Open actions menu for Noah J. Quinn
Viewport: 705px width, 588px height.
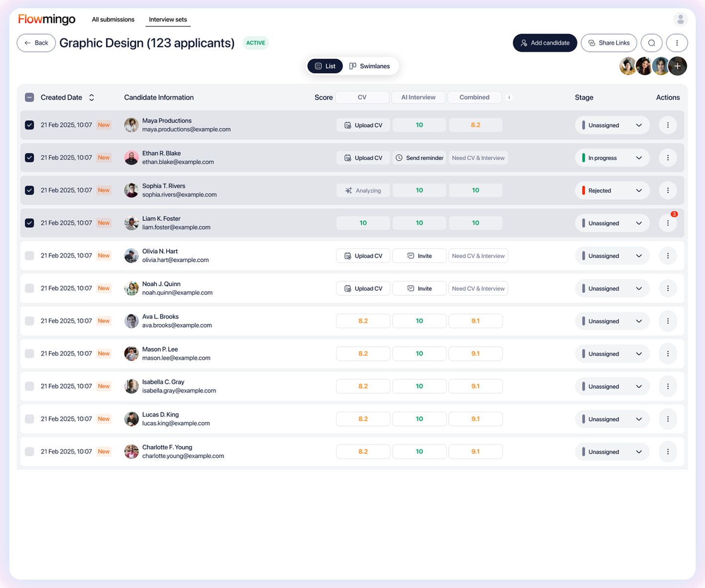[x=668, y=289]
